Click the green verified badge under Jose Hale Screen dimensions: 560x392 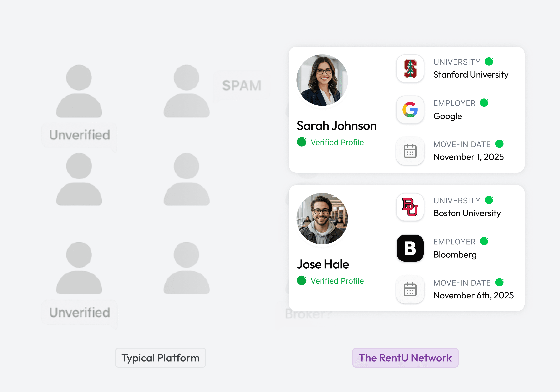point(302,280)
